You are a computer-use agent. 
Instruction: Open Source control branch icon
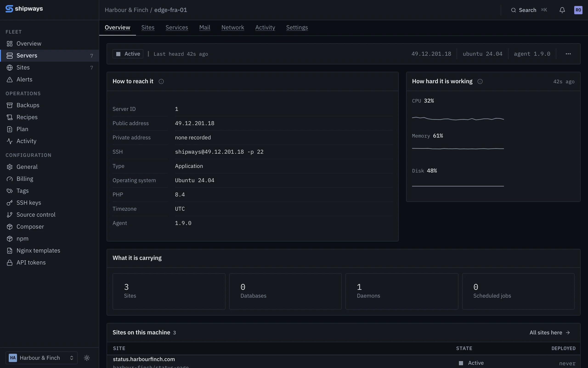click(10, 215)
